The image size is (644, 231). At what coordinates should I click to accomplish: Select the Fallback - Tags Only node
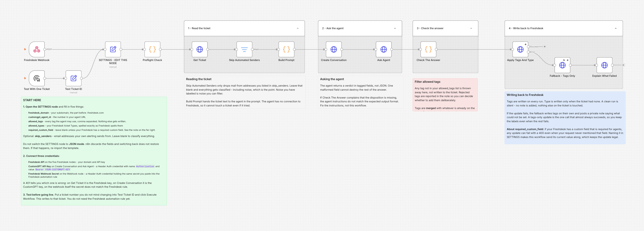(563, 65)
